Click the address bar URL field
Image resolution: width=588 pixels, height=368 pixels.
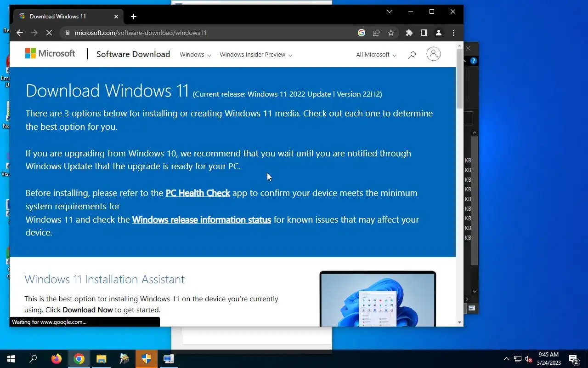pos(211,33)
